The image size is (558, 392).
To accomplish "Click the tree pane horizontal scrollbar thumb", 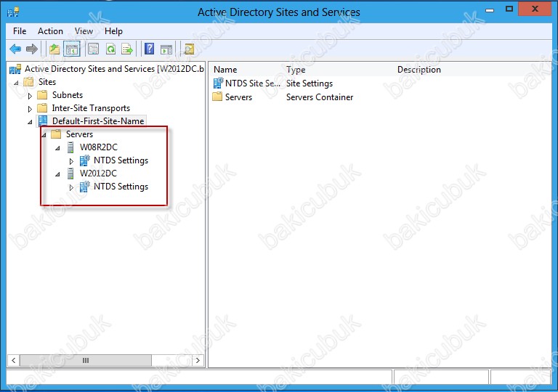I will point(86,360).
